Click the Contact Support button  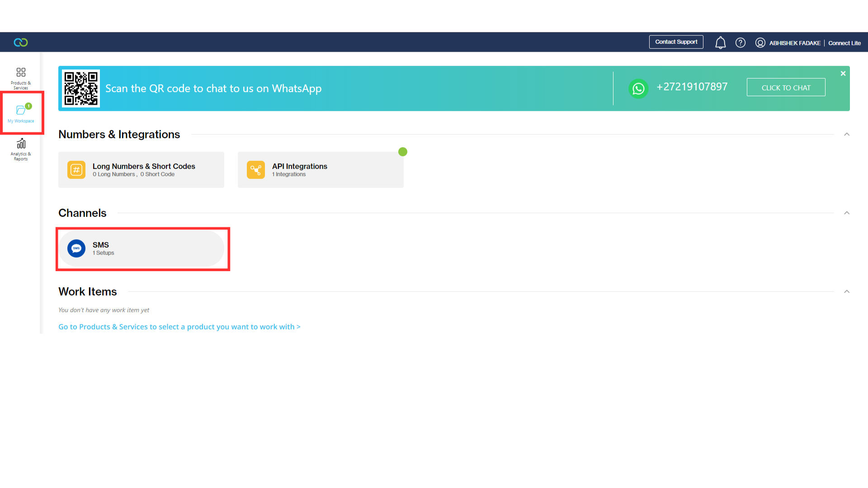click(x=676, y=42)
